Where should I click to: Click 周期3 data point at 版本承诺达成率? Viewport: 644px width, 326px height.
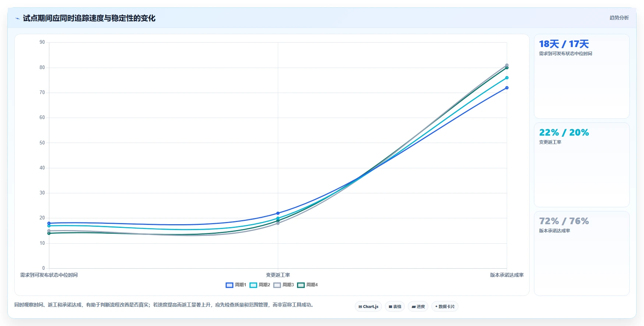click(507, 65)
